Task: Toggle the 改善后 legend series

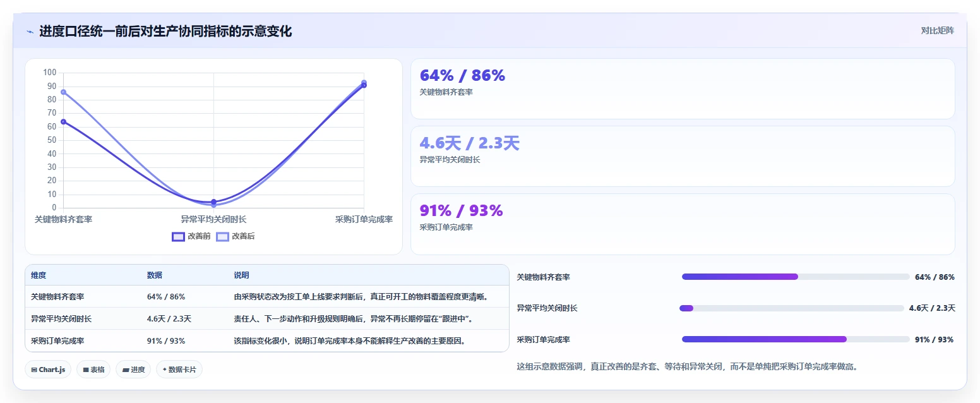Action: point(236,236)
